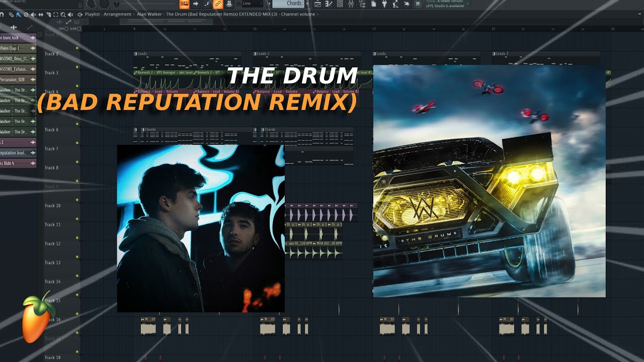Select the 'Track 6' header label
The image size is (644, 362).
point(51,130)
